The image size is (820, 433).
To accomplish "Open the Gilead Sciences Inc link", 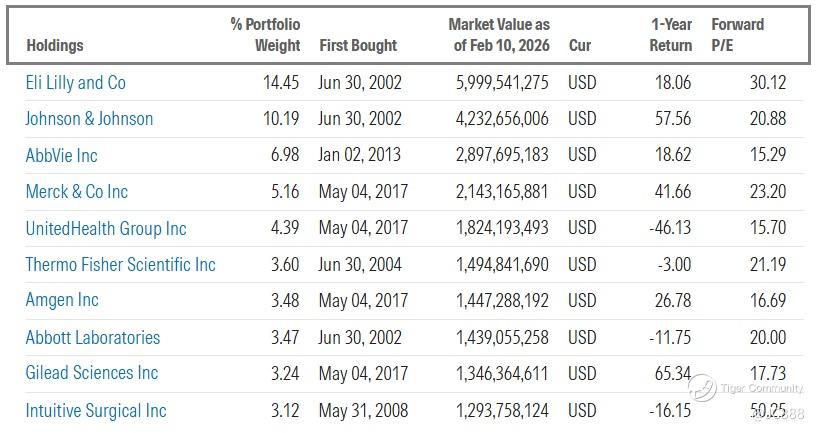I will coord(92,373).
